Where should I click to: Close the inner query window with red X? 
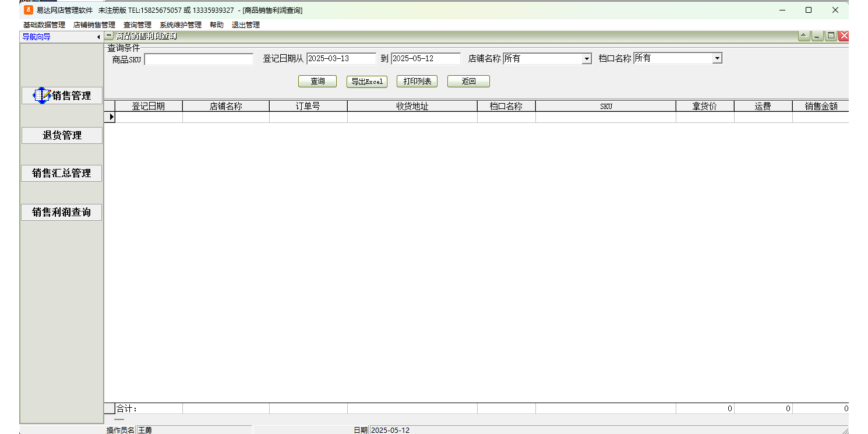tap(844, 36)
